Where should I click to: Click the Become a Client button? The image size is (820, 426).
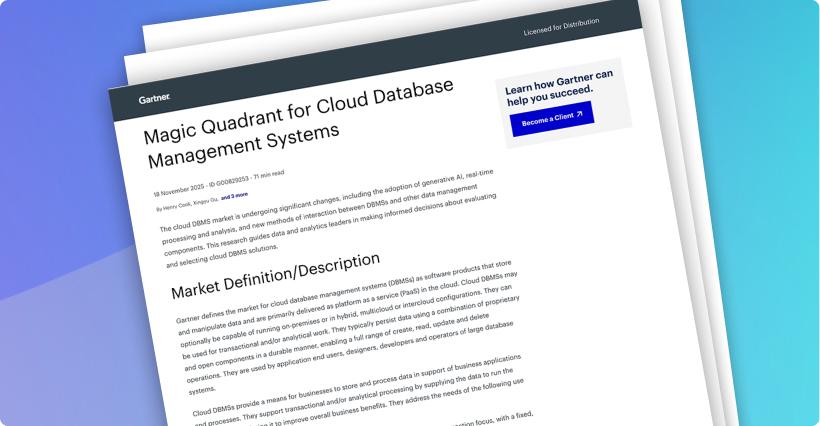pos(552,119)
